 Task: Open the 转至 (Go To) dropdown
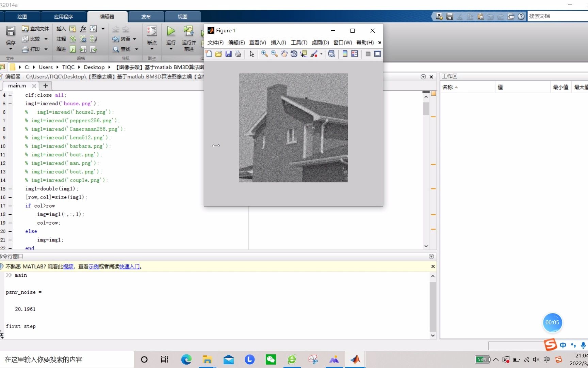(x=134, y=39)
